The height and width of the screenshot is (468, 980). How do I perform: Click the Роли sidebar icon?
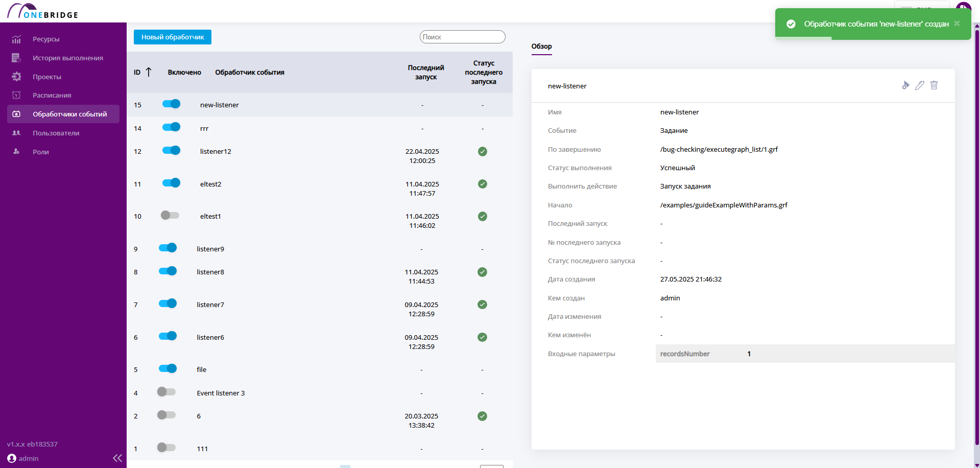pos(16,152)
